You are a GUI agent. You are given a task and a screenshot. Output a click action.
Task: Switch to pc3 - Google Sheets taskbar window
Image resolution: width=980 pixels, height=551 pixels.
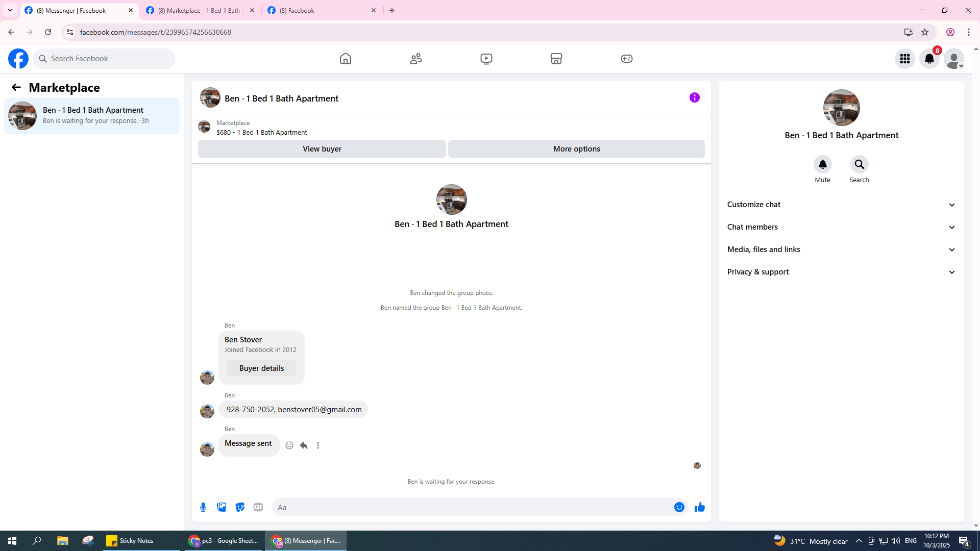(x=223, y=541)
